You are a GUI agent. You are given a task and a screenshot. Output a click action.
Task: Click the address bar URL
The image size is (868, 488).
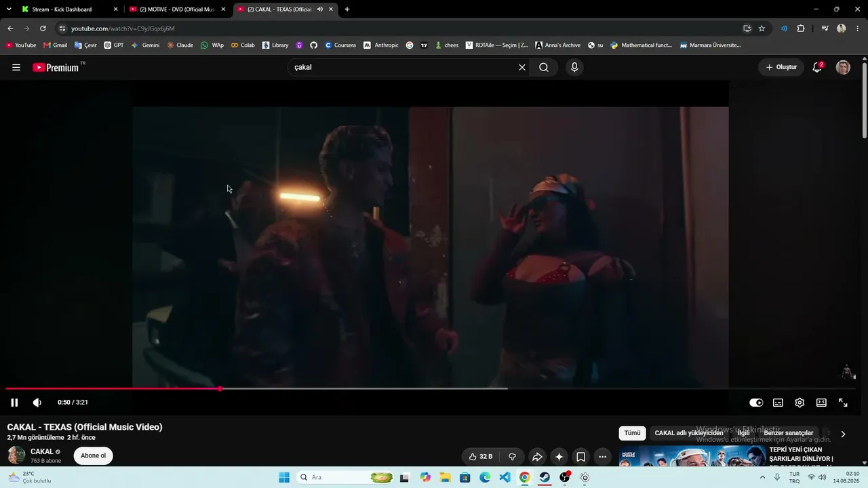123,28
